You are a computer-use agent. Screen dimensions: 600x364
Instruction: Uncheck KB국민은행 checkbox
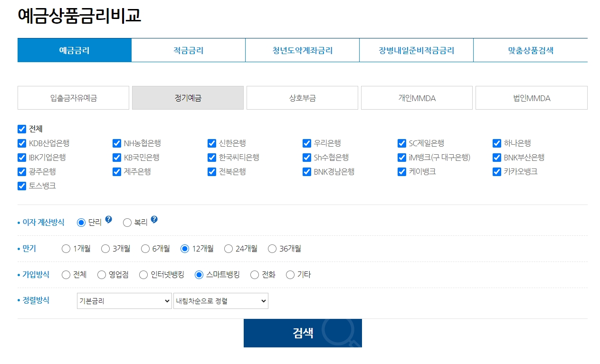(117, 158)
